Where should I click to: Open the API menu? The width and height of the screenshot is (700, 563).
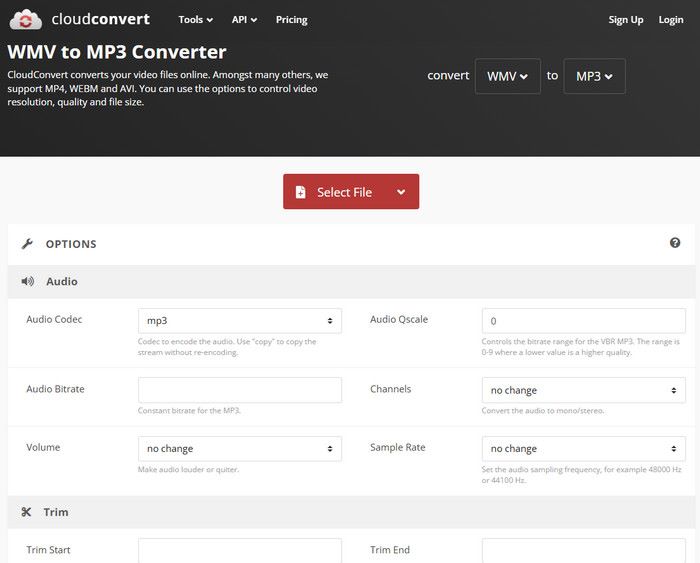(244, 20)
